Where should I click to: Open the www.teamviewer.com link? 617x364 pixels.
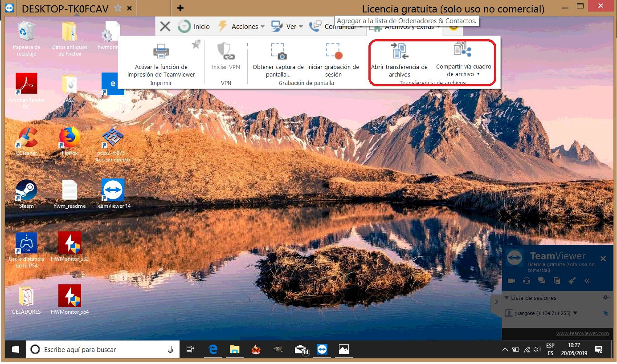click(582, 333)
